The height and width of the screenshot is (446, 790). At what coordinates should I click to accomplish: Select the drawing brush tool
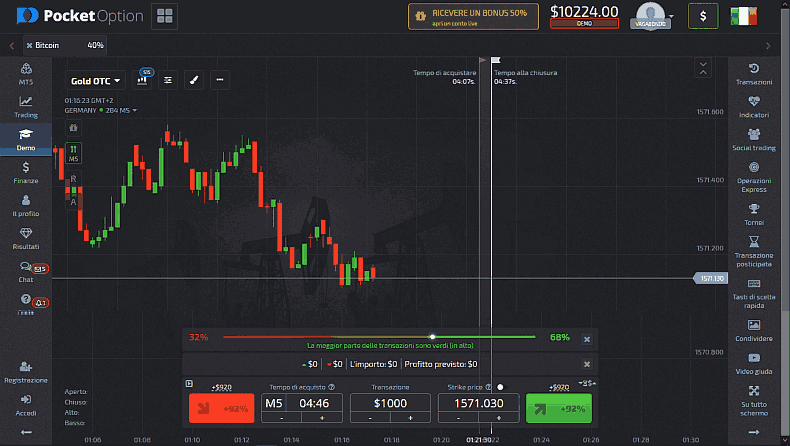(194, 80)
